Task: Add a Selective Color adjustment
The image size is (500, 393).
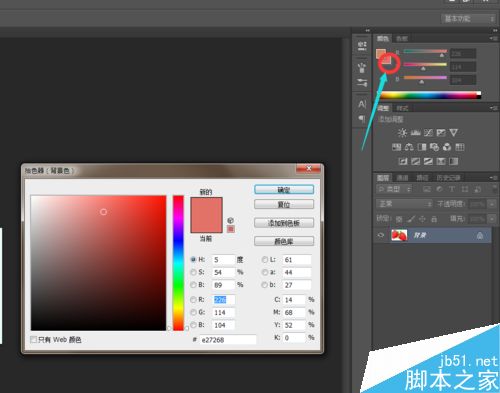Action: (x=441, y=161)
